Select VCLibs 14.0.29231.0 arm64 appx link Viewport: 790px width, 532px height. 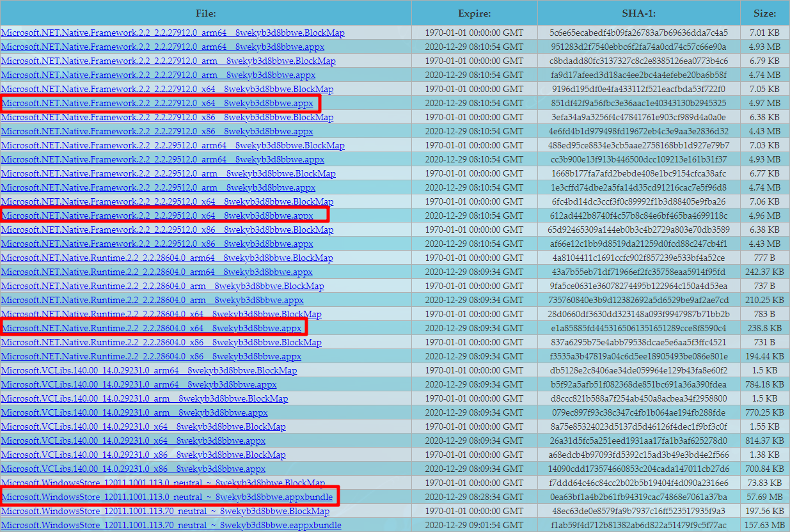(x=139, y=384)
